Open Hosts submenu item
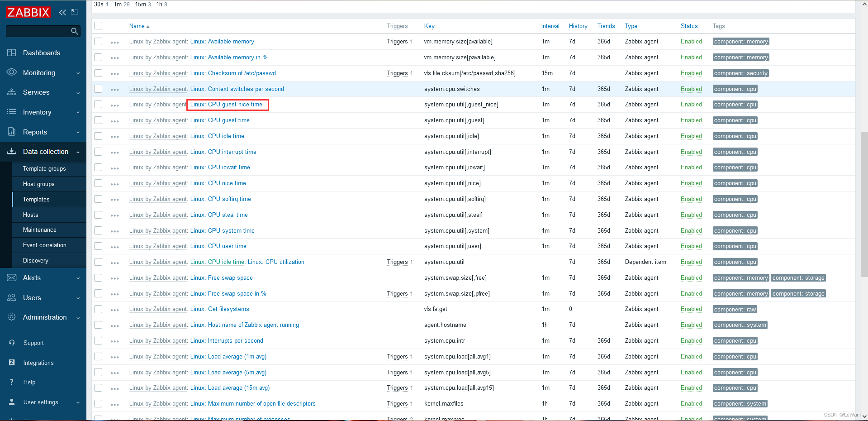 coord(30,215)
